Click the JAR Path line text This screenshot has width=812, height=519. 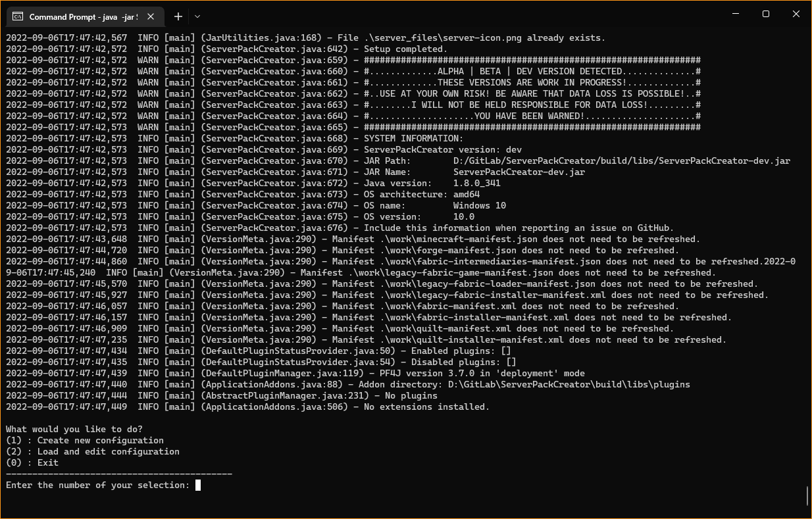tap(398, 161)
